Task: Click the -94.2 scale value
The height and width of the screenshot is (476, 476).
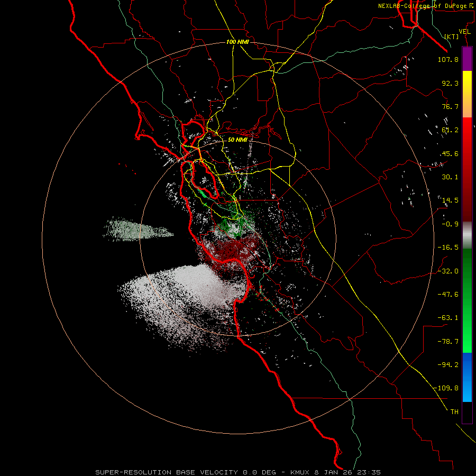Action: 448,365
